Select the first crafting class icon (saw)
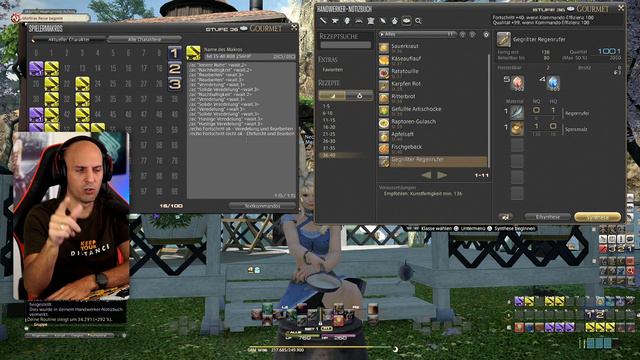The image size is (640, 360). click(323, 20)
